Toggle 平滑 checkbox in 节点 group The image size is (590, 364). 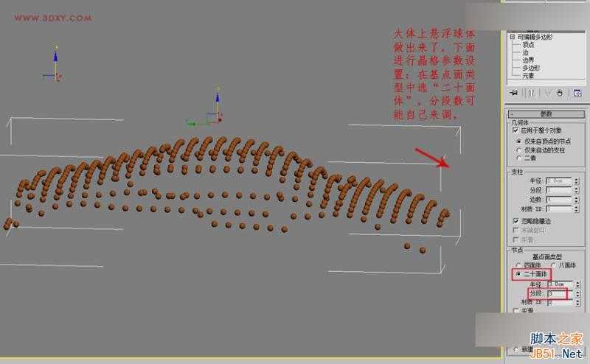516,311
